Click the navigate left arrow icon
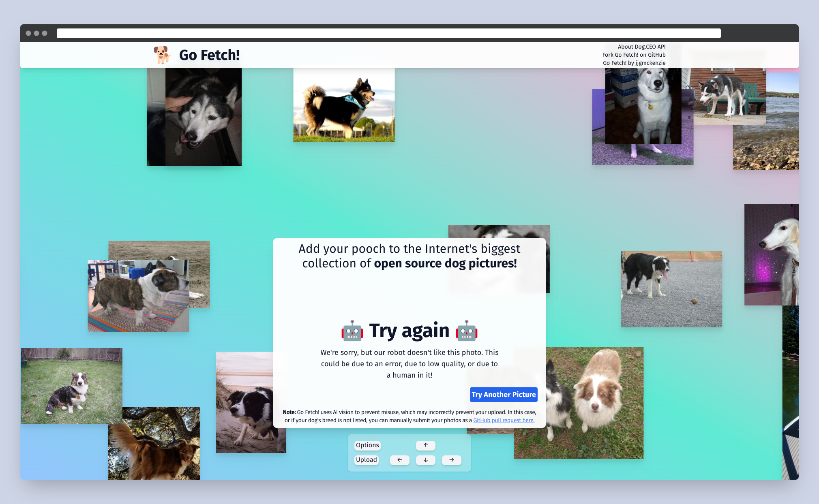 399,460
